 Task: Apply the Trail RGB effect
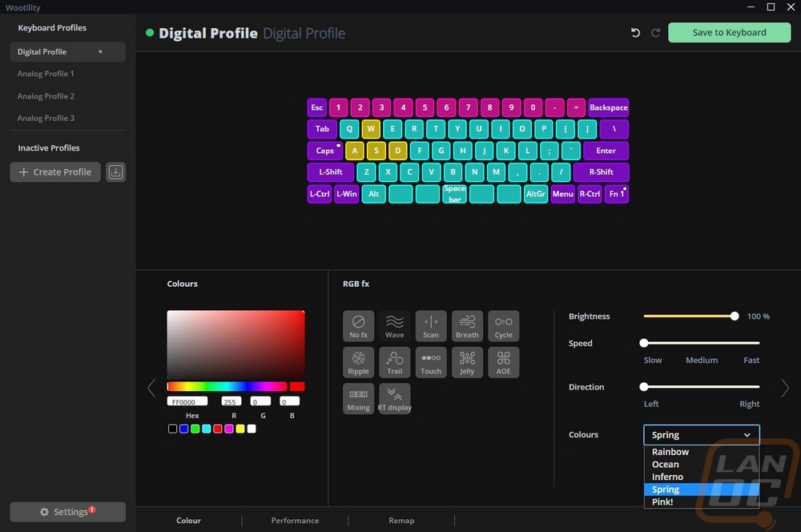point(394,362)
